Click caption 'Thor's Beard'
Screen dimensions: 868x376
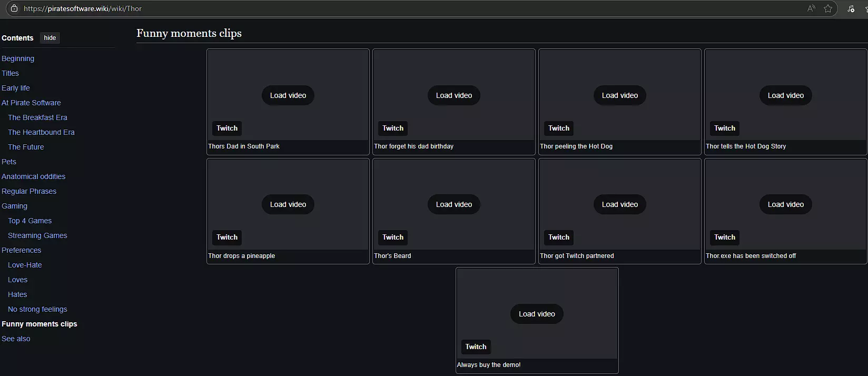[392, 256]
